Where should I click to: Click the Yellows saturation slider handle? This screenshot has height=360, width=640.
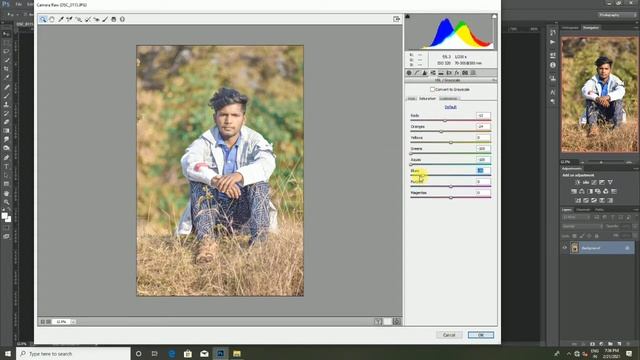point(451,143)
